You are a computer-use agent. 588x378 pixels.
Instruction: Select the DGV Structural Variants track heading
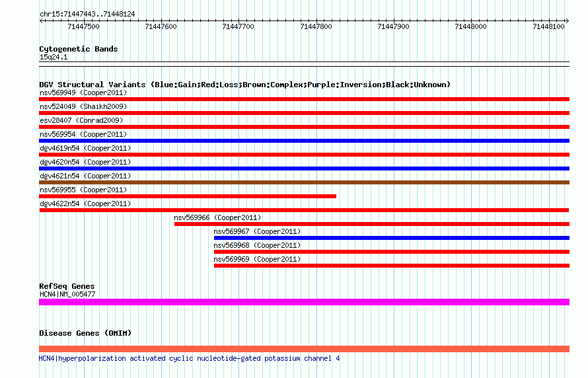pyautogui.click(x=245, y=85)
